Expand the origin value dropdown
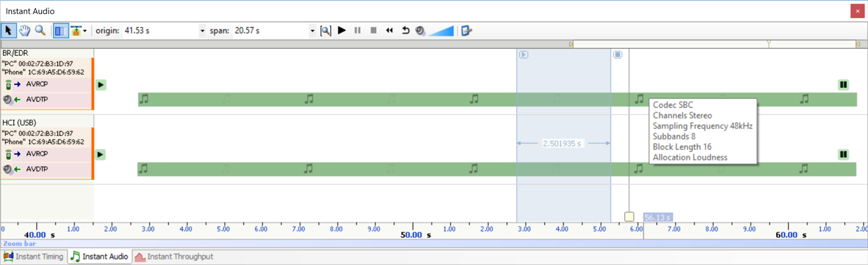868x265 pixels. [202, 31]
